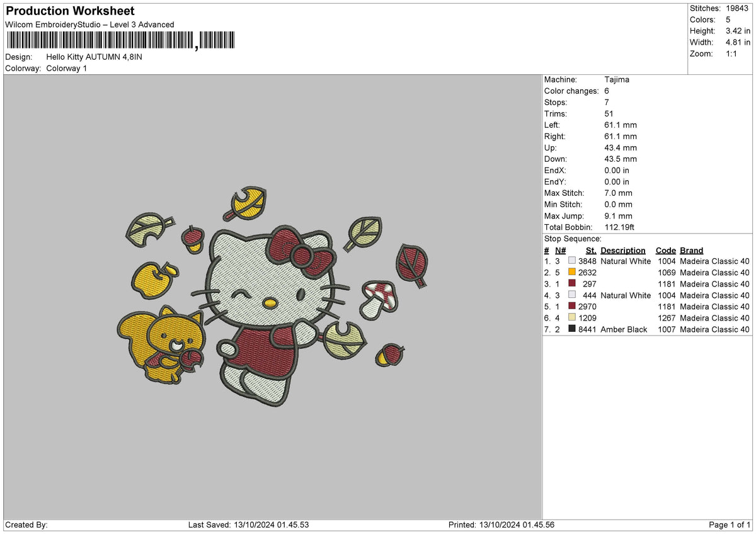
Task: Select design name Hello Kitty AUTUMN 4,8IN
Action: (94, 57)
